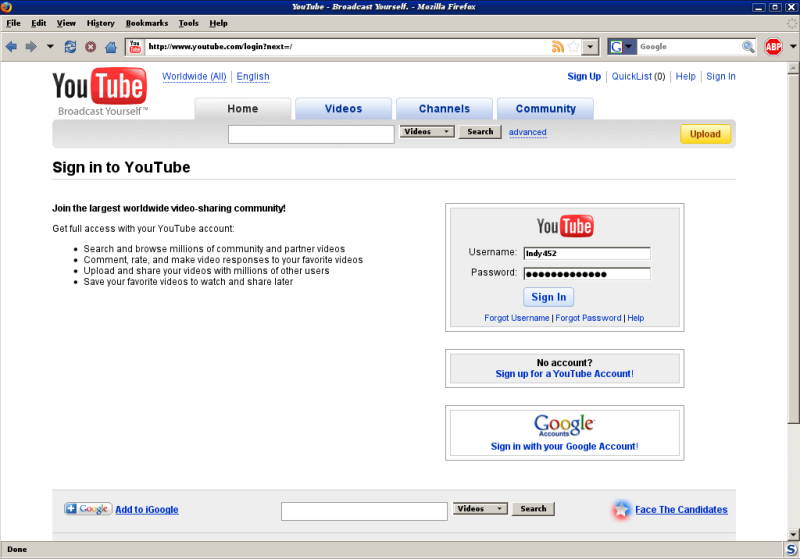Open the back/forward history dropdown arrow
800x559 pixels.
(50, 46)
